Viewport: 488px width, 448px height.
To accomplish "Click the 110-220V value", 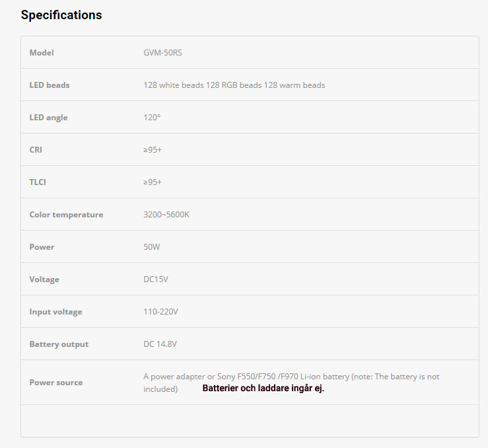I will point(160,312).
